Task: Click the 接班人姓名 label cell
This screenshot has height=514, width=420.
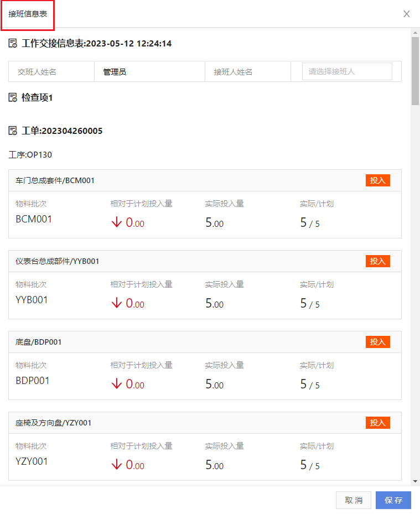Action: click(x=248, y=71)
